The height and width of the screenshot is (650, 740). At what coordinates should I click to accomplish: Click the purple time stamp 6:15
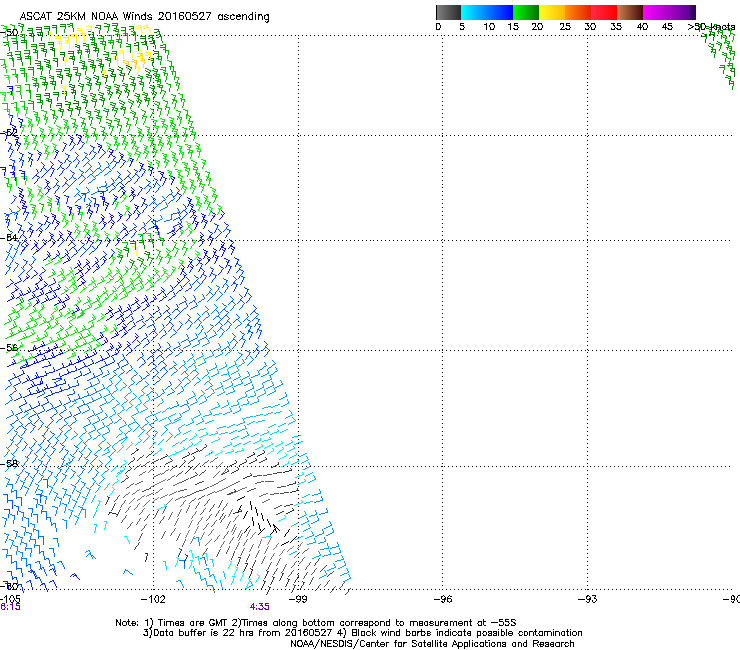tap(10, 607)
